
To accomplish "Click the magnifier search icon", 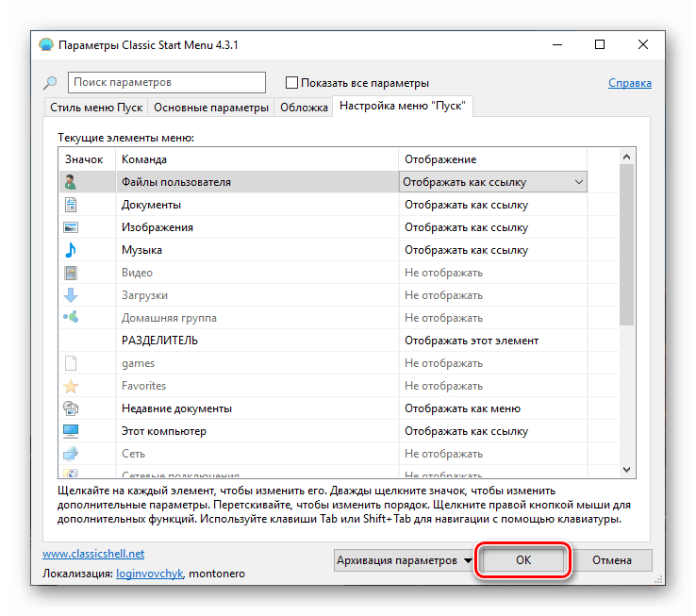I will point(50,83).
